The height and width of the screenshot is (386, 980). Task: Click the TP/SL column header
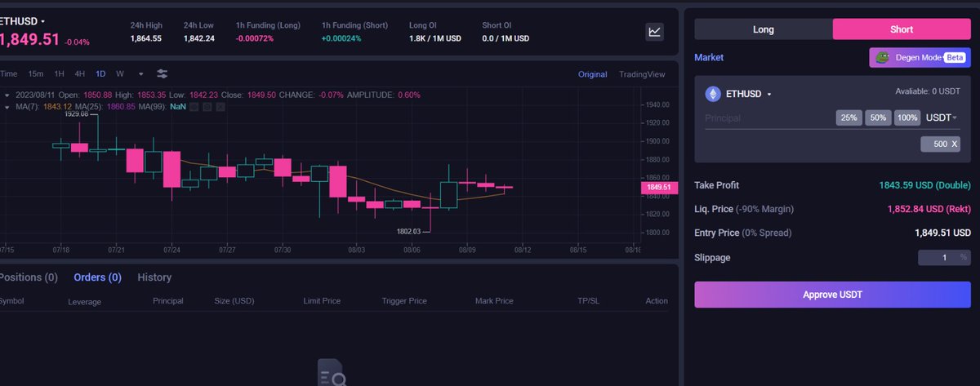(589, 301)
